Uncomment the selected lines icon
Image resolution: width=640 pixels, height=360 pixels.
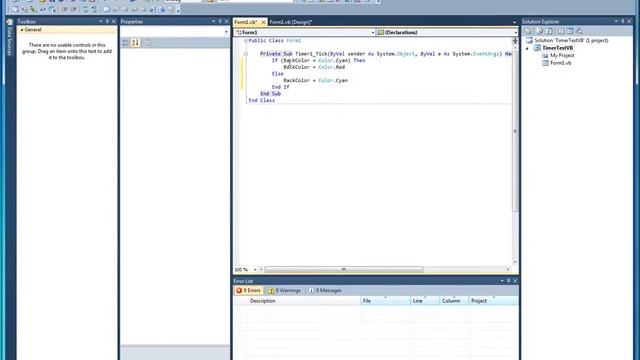(x=94, y=9)
